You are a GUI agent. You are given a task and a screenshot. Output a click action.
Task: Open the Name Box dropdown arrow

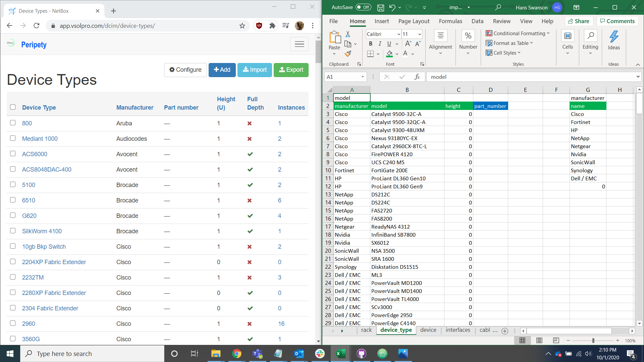(363, 77)
